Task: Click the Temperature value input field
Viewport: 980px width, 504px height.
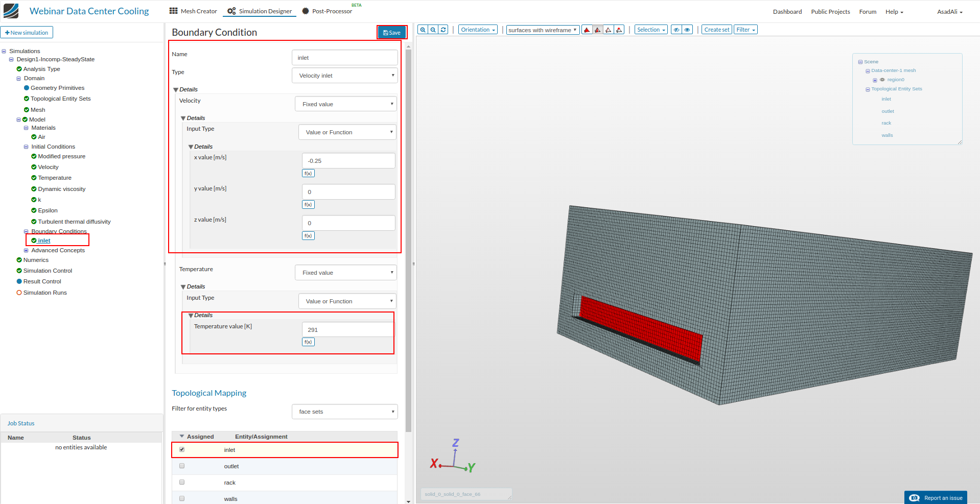Action: (x=348, y=330)
